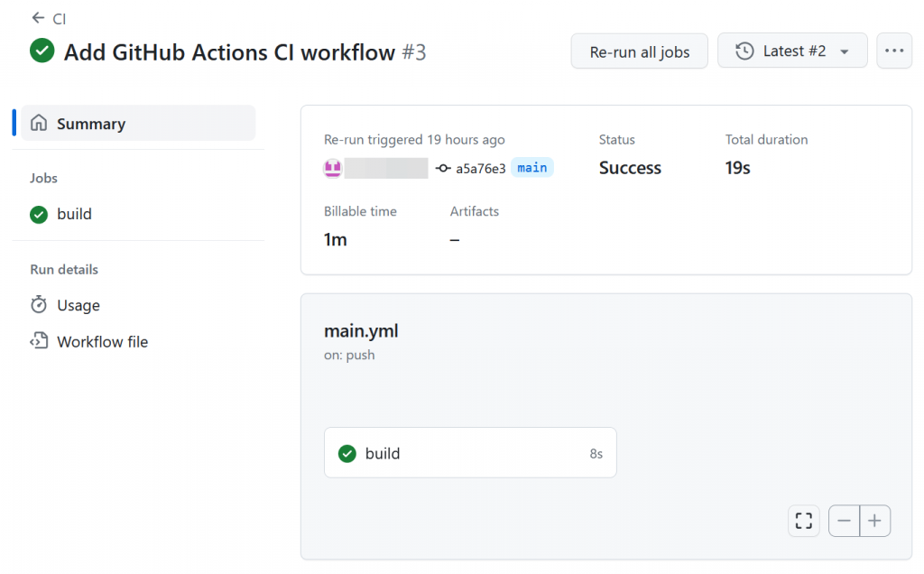
Task: Click the fullscreen graph icon
Action: click(804, 521)
